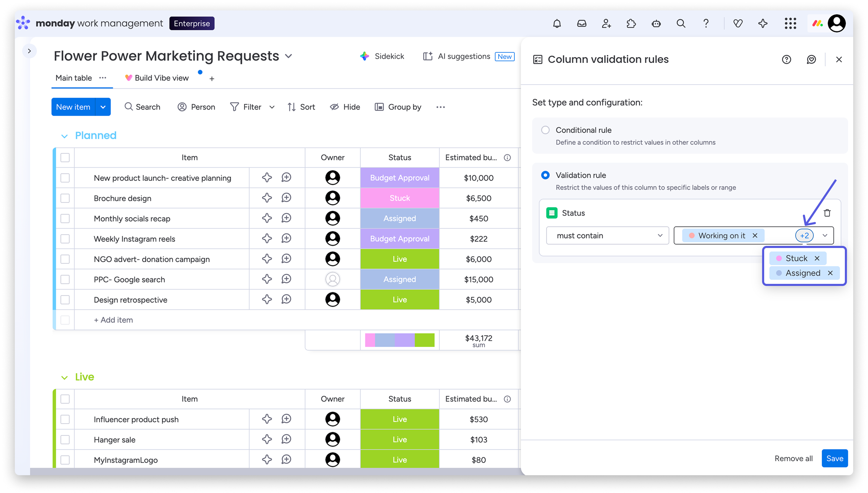This screenshot has height=493, width=868.
Task: Collapse the Planned group
Action: [x=64, y=136]
